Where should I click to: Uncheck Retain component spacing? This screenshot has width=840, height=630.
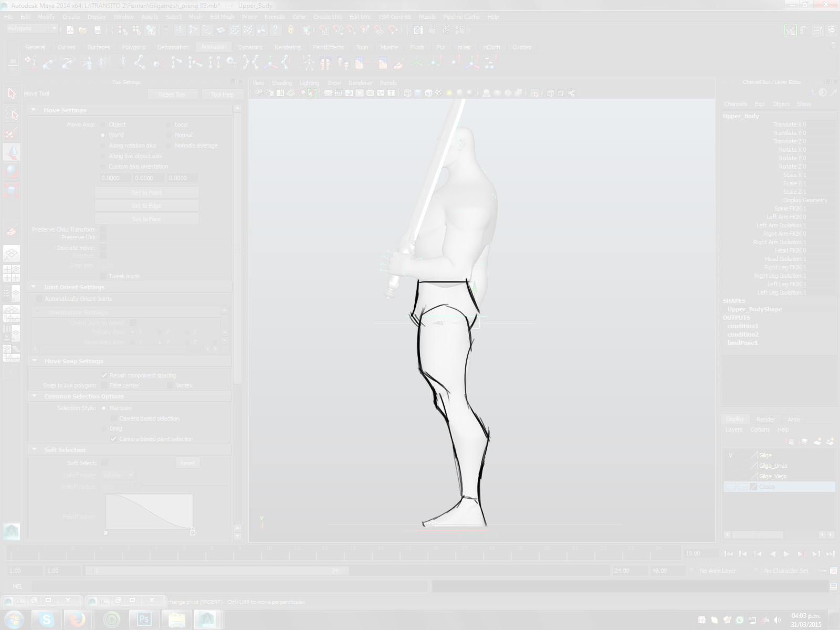coord(104,375)
